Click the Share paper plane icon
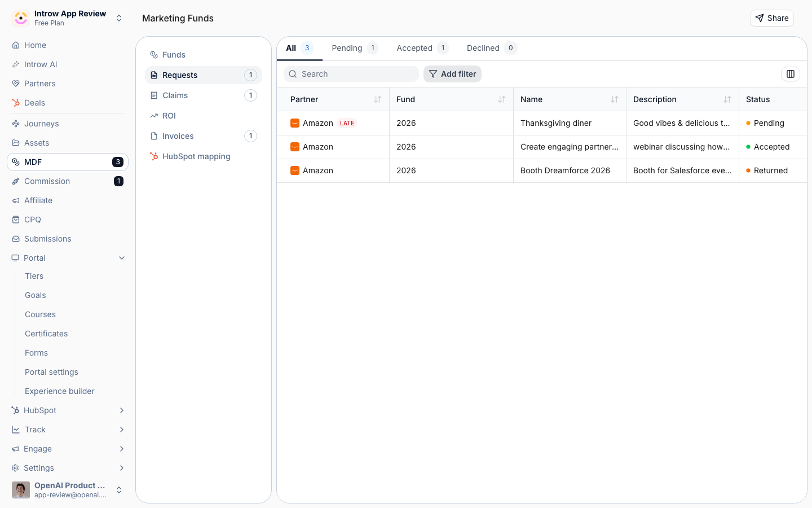This screenshot has width=812, height=508. (x=760, y=18)
